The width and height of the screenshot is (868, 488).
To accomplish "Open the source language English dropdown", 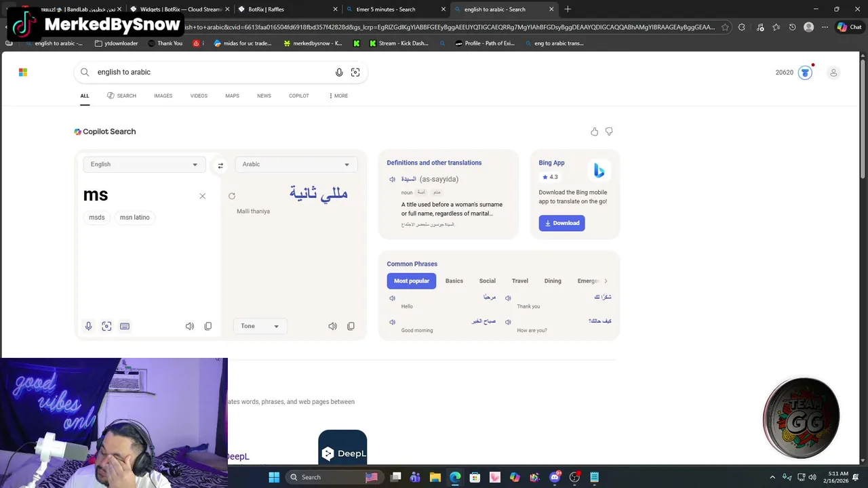I will click(144, 164).
